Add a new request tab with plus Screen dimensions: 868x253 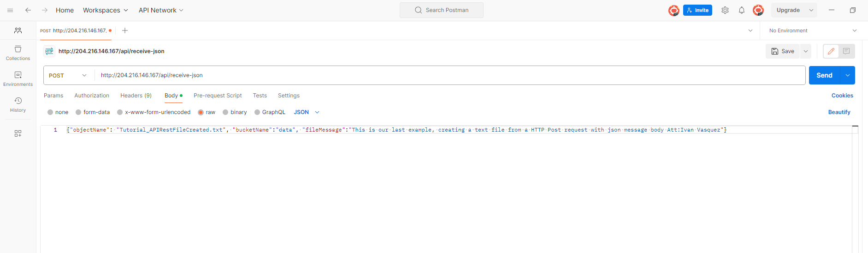point(124,30)
